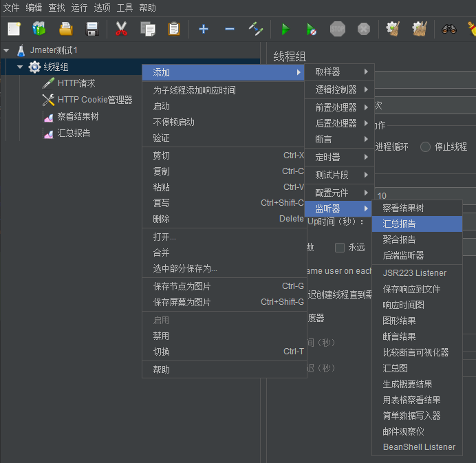Image resolution: width=476 pixels, height=463 pixels.
Task: Select HTTP Cookie管理器 tree item
Action: pyautogui.click(x=94, y=100)
